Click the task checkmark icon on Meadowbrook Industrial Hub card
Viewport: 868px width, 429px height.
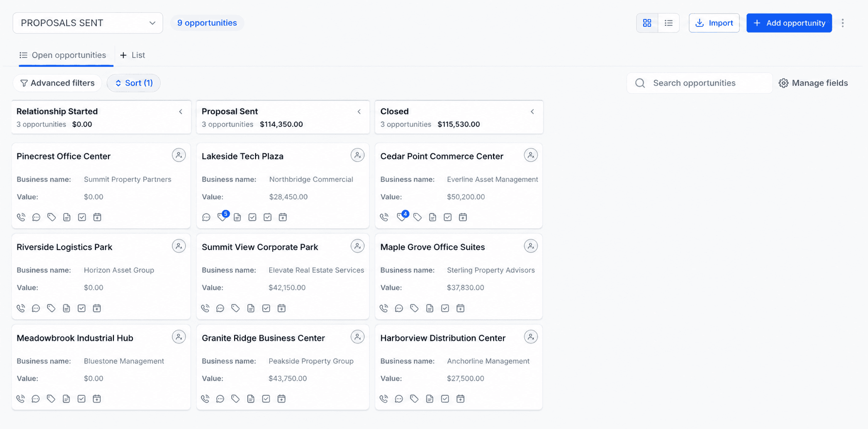coord(81,399)
